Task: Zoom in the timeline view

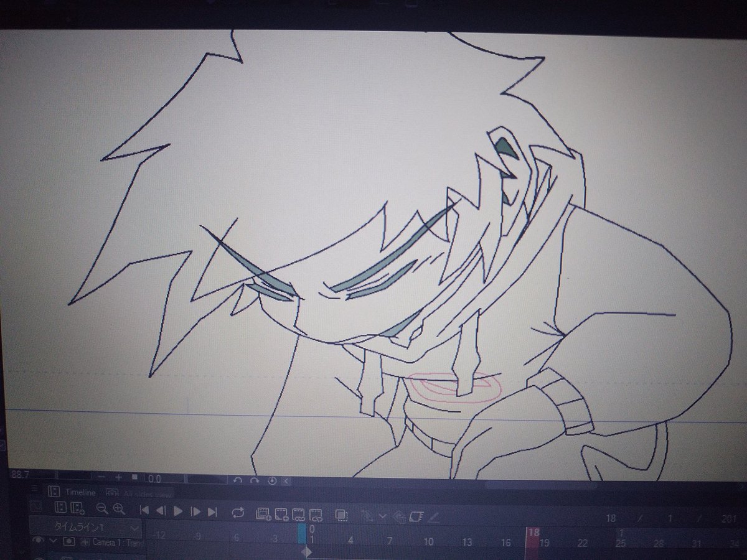Action: pos(119,510)
